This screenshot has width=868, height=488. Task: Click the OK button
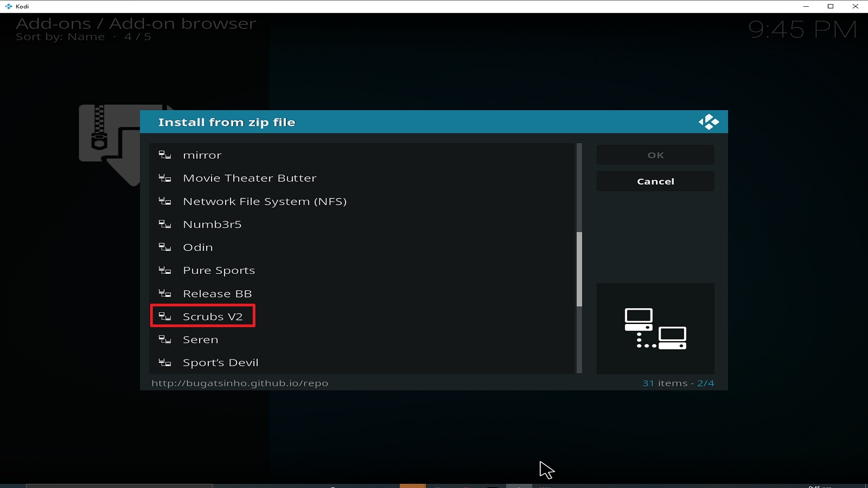point(656,155)
